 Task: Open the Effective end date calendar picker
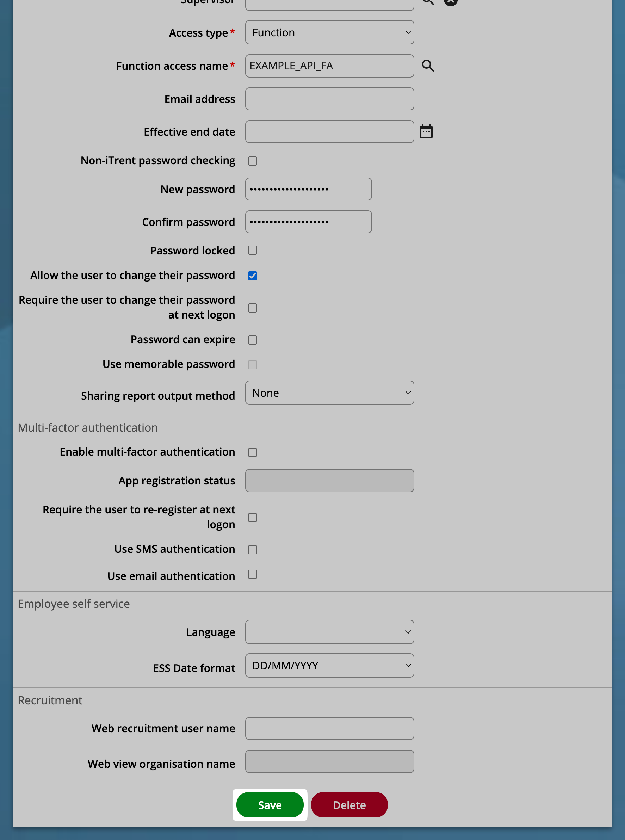(426, 132)
